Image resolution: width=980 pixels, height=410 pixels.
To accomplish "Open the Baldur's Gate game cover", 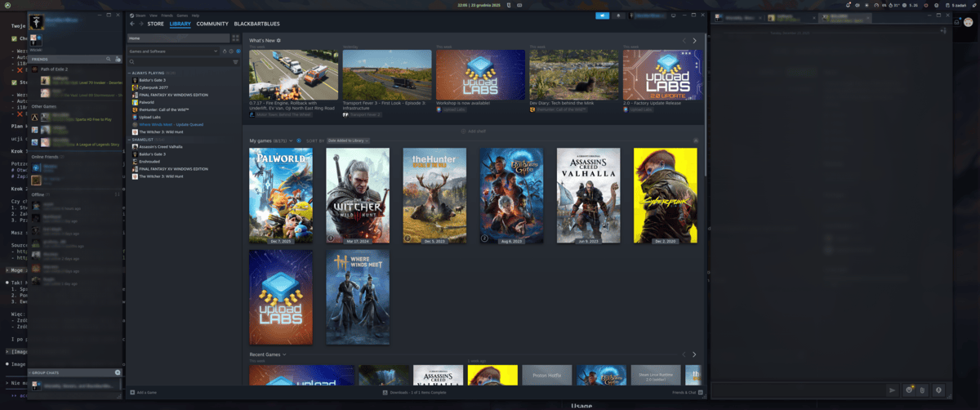I will [511, 195].
